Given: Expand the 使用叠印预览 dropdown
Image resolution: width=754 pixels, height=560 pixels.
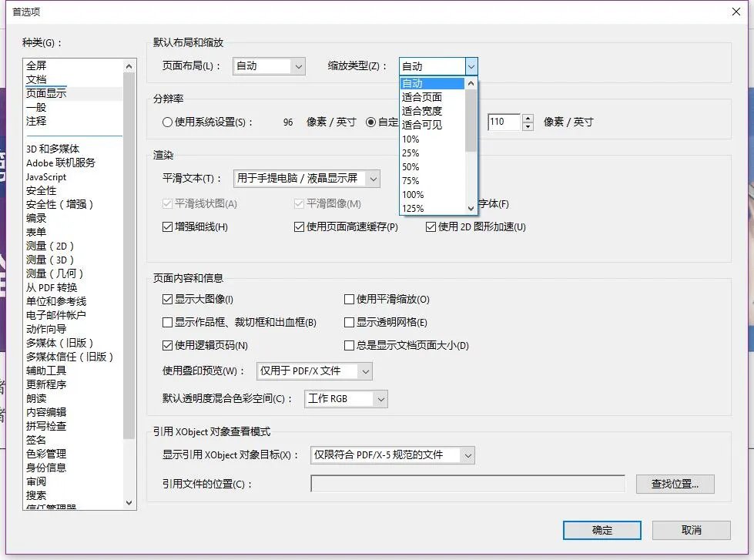Looking at the screenshot, I should 365,371.
